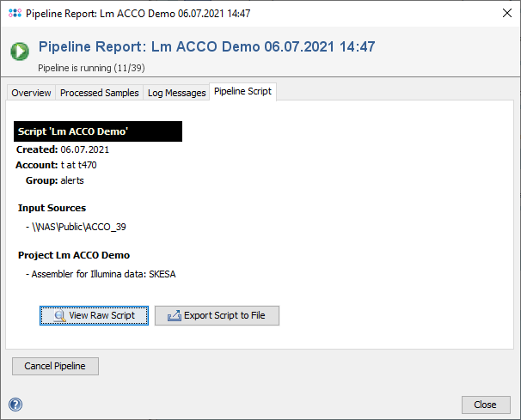The height and width of the screenshot is (420, 521).
Task: Select the Pipeline Script tab
Action: pos(242,92)
